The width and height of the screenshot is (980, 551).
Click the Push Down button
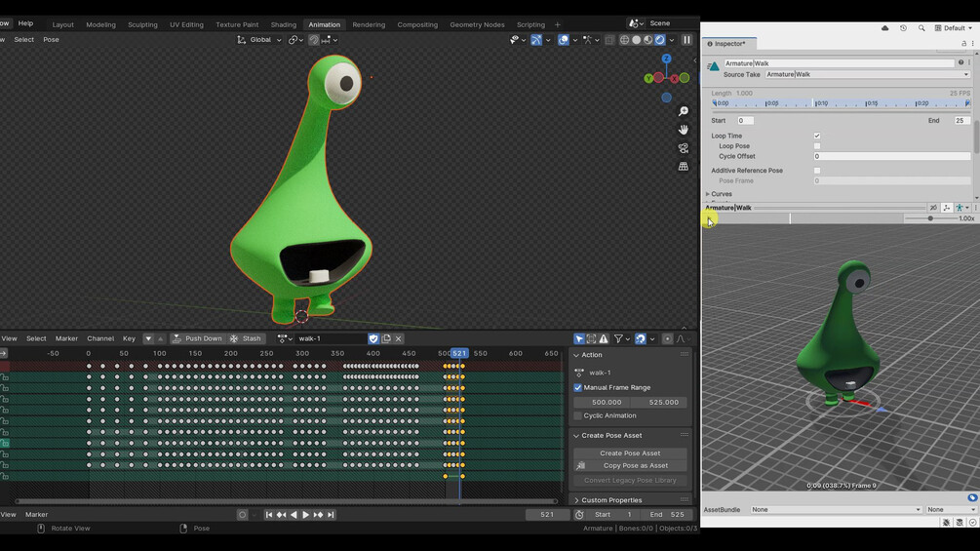click(x=198, y=338)
